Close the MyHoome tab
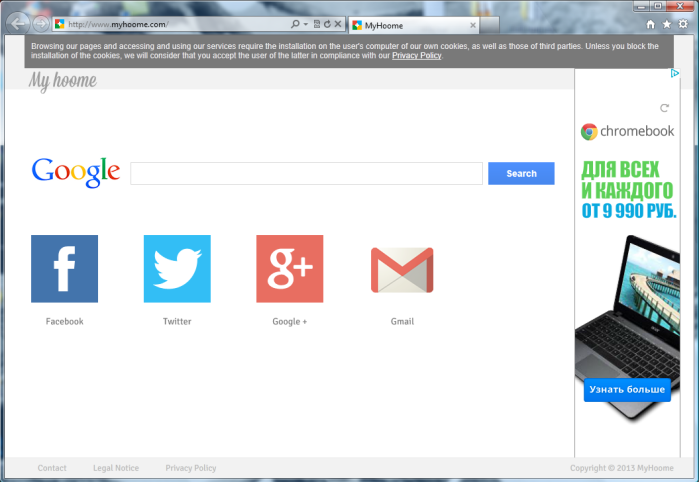This screenshot has width=699, height=482. 473,25
